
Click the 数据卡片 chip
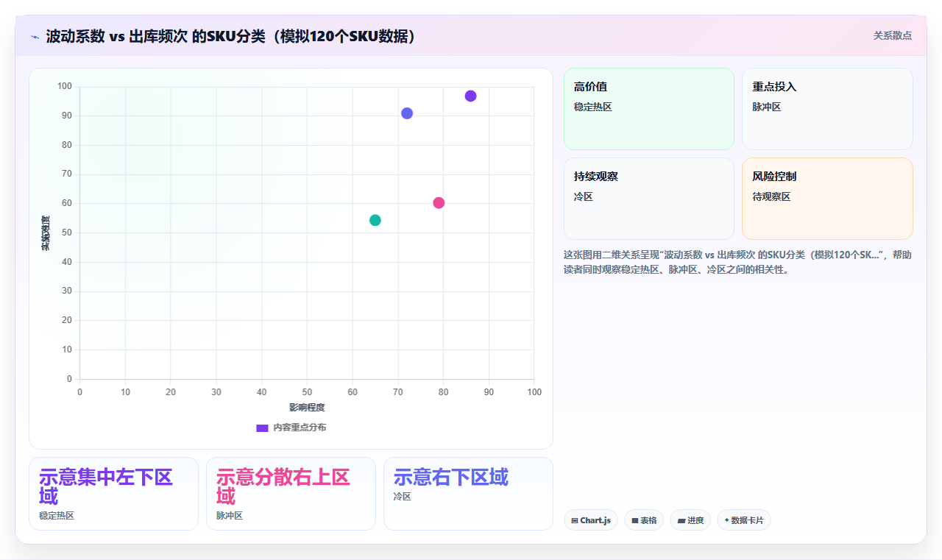coord(744,520)
